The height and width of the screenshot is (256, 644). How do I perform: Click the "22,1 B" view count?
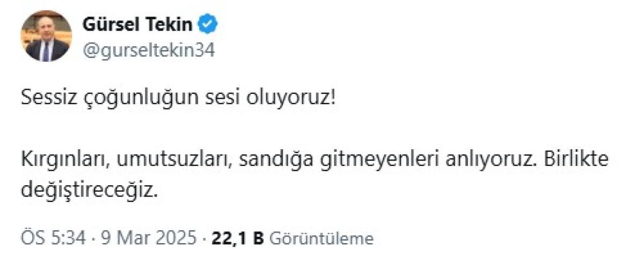[238, 238]
